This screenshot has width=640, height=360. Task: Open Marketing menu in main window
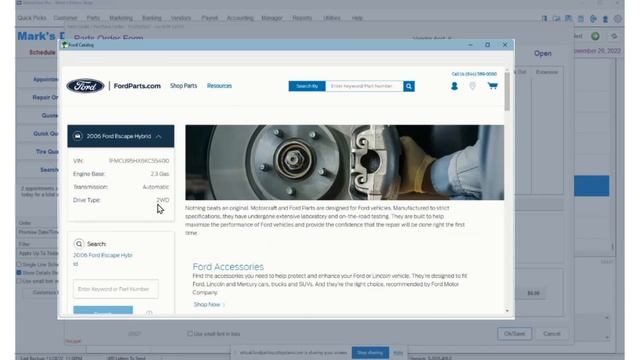[x=121, y=18]
